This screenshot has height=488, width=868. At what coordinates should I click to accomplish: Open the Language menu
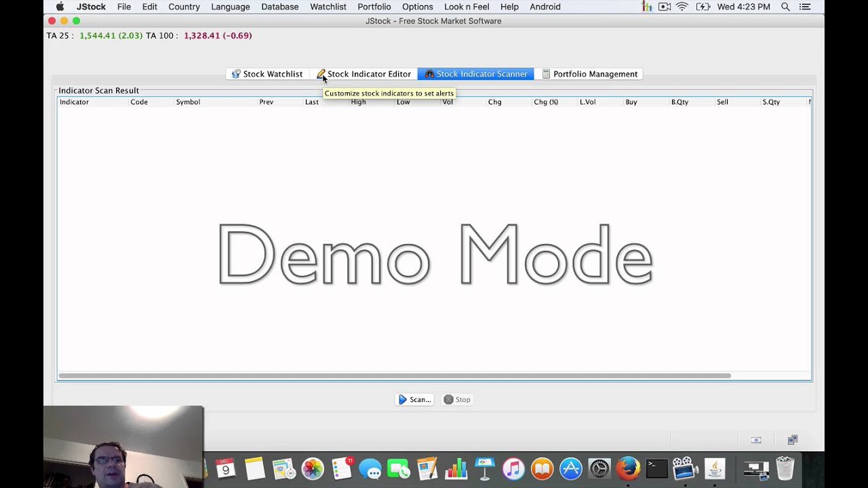[231, 7]
